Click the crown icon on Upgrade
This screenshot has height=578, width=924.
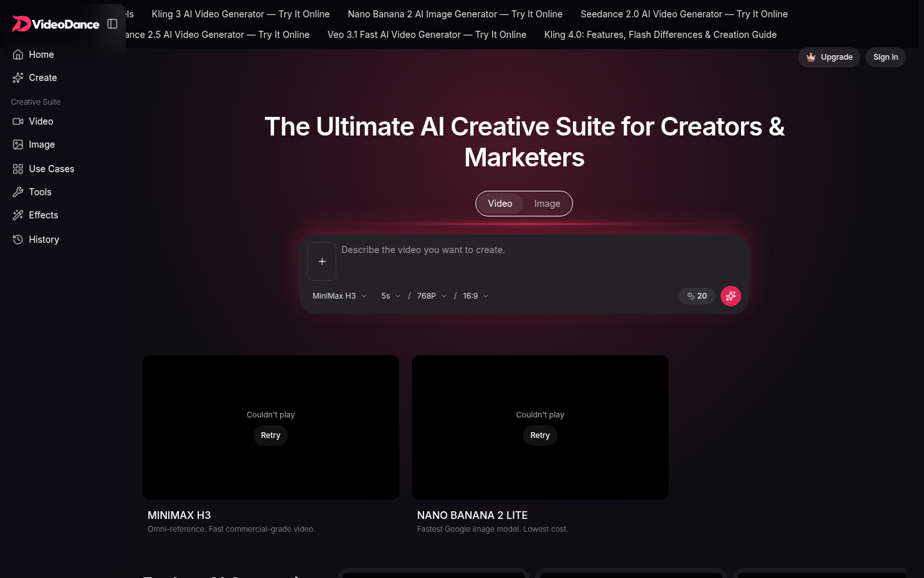811,57
